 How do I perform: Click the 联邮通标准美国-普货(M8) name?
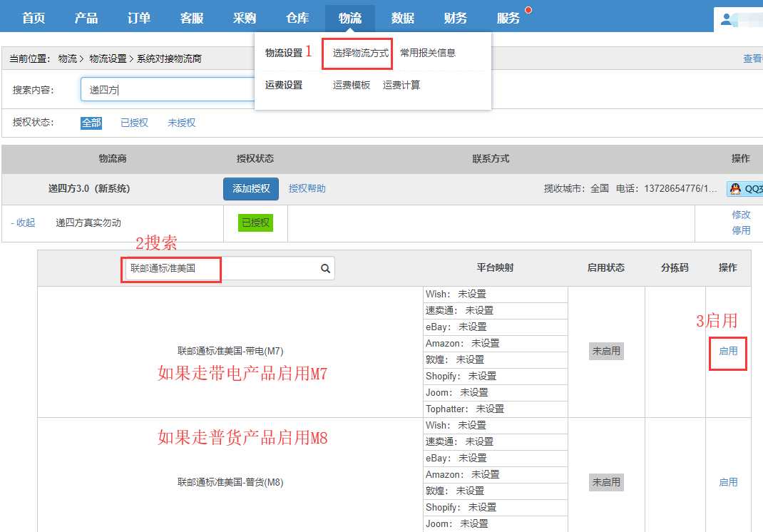pos(230,482)
